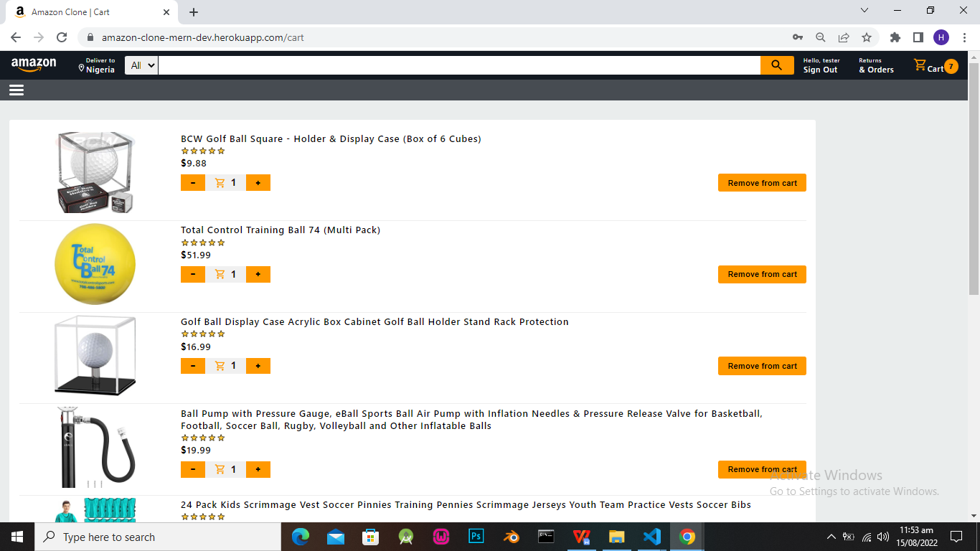Toggle the Chrome side panel
Image resolution: width=980 pixels, height=551 pixels.
918,37
